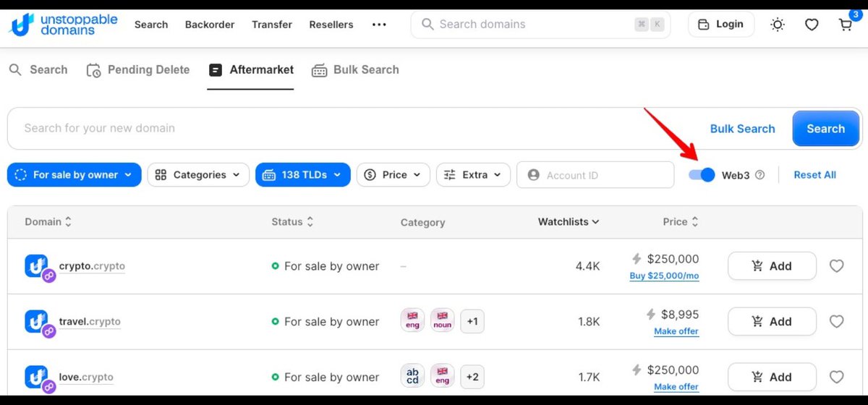Add crypto.crypto to watchlist with heart
Image resolution: width=868 pixels, height=405 pixels.
(836, 266)
